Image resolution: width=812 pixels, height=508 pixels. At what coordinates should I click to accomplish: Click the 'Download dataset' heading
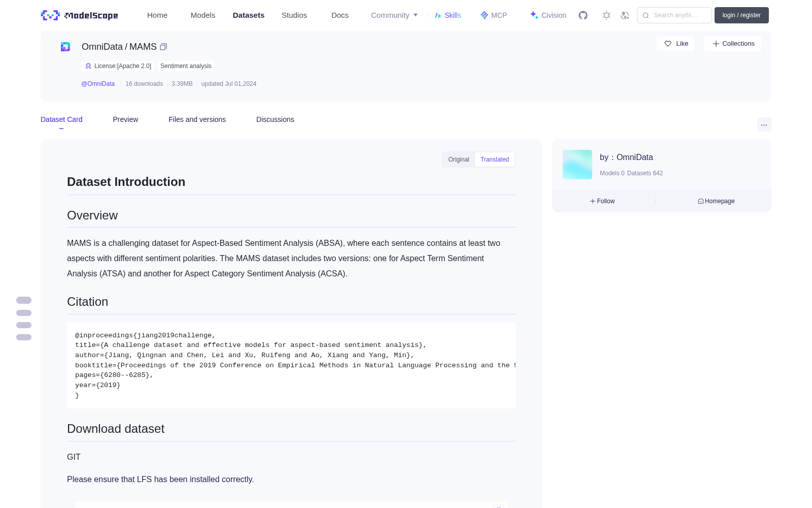[116, 429]
